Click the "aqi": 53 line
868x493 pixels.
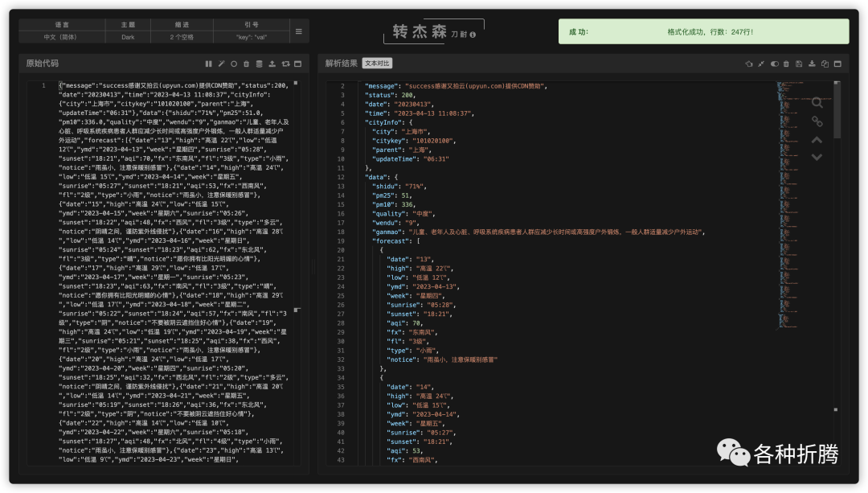point(405,451)
